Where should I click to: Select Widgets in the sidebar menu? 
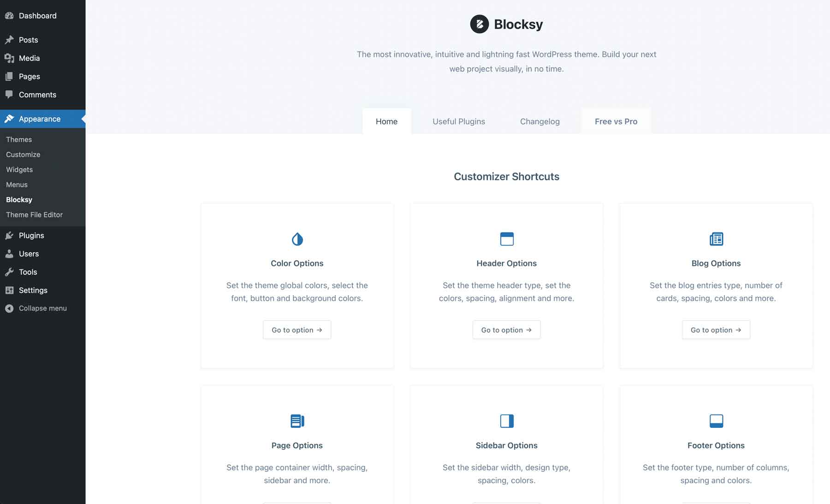(x=19, y=169)
